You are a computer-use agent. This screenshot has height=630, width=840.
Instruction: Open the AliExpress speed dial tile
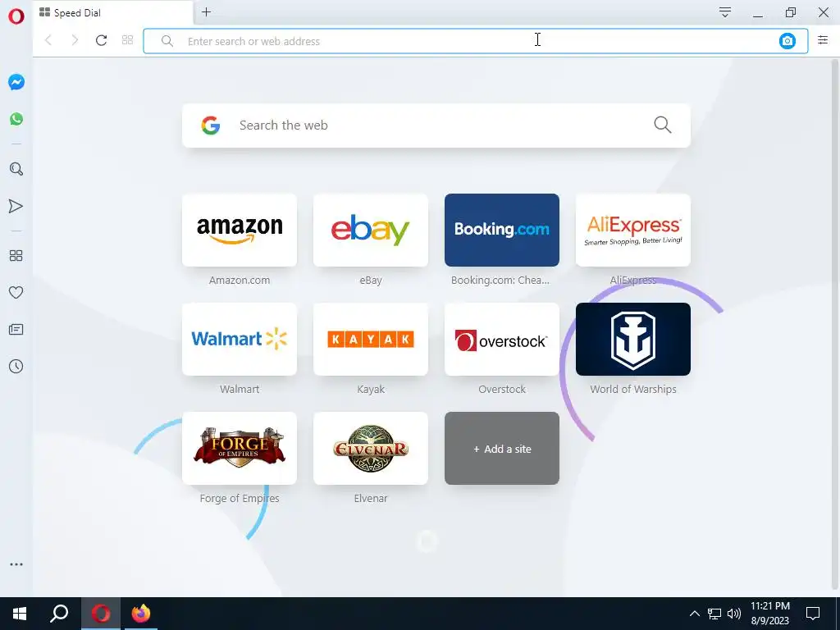(633, 230)
